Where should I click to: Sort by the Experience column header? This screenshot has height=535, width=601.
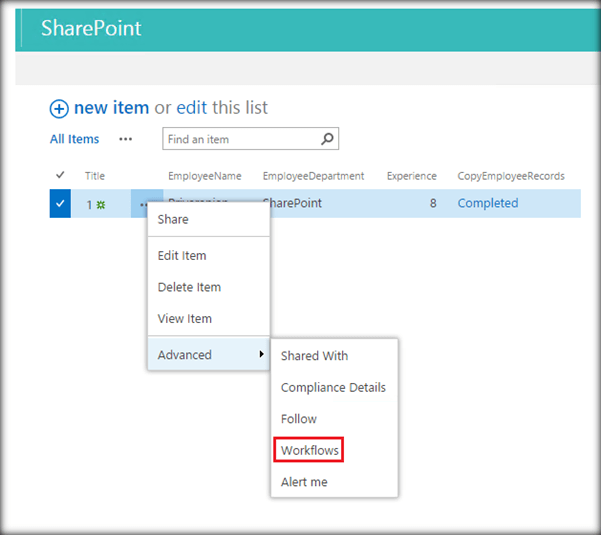coord(411,176)
